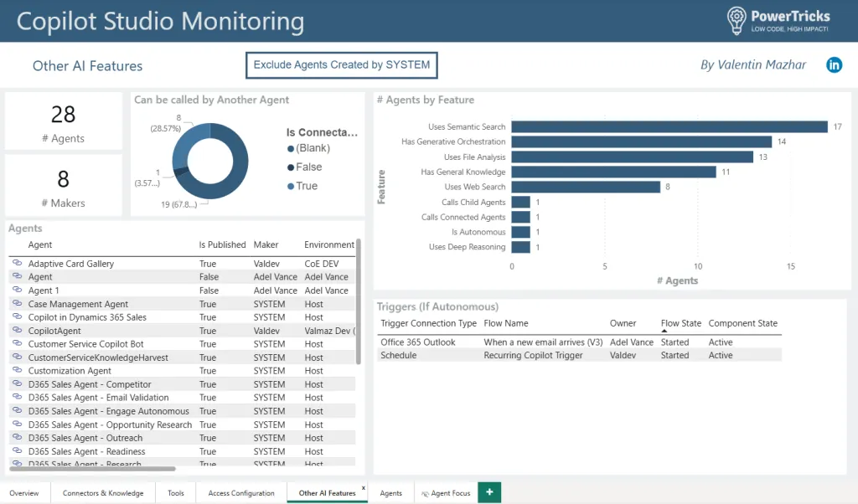Open link icon for D365 Sales Agent - Readiness
858x504 pixels.
coord(17,451)
